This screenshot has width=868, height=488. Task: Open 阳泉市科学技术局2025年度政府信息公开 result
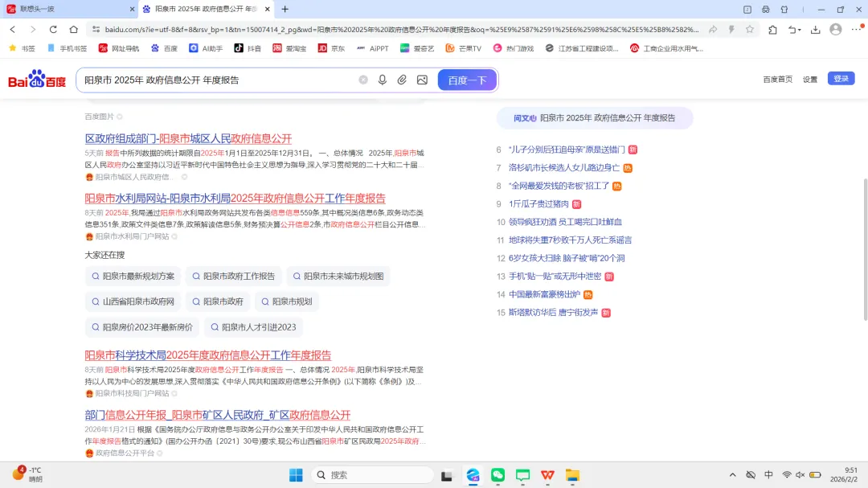[x=207, y=355]
